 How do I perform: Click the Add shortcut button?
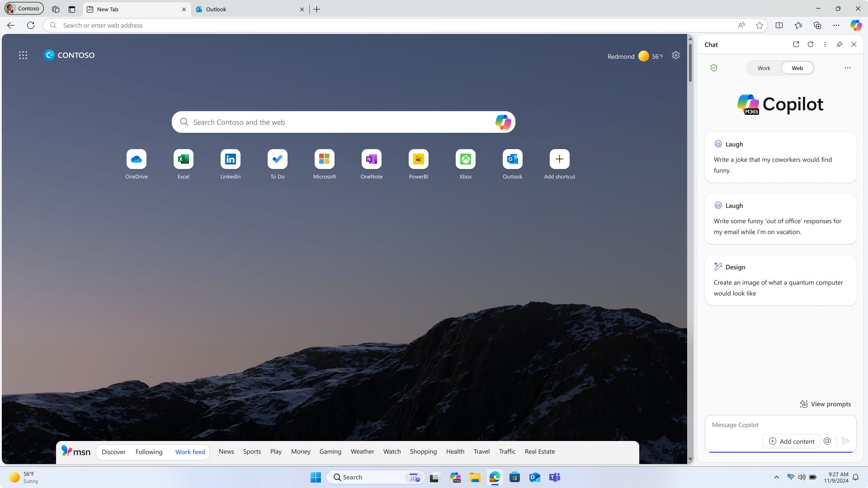559,159
